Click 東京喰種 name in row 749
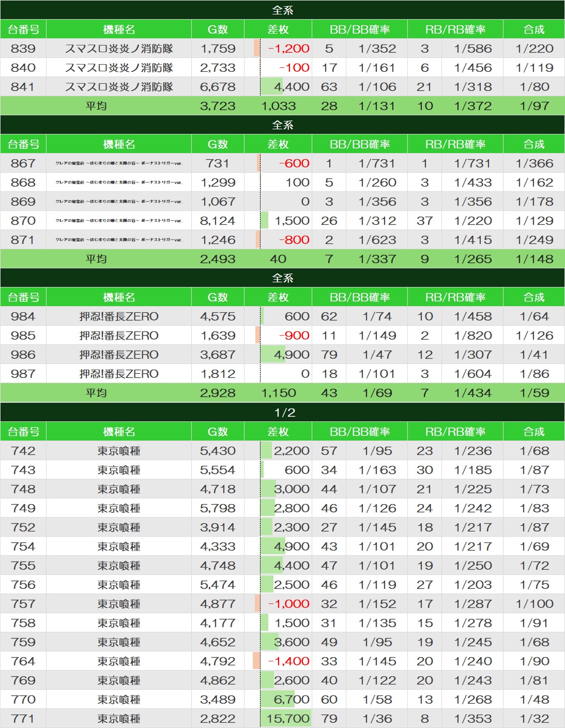This screenshot has width=565, height=728. click(119, 508)
